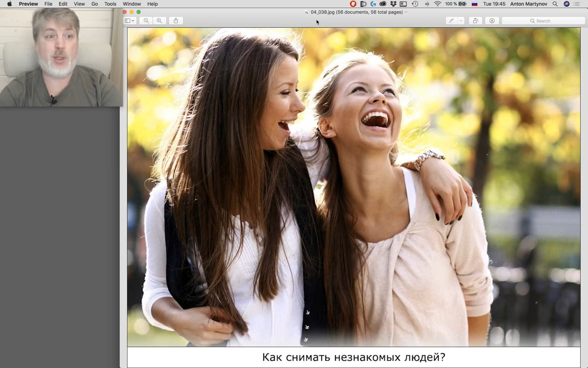Close the Preview window with red button
The width and height of the screenshot is (588, 368).
(125, 12)
